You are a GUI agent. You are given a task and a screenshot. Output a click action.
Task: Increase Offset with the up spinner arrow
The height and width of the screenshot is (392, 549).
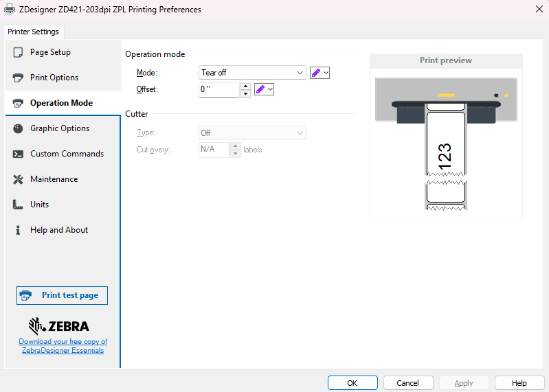tap(245, 86)
